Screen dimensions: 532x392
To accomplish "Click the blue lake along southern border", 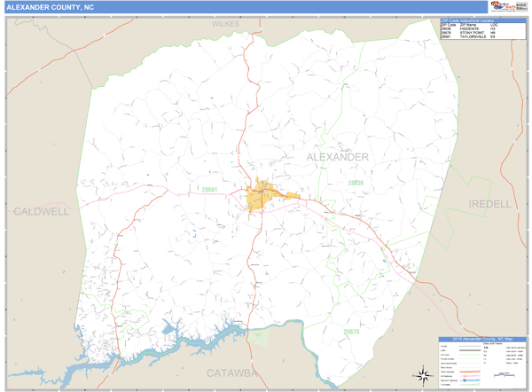I will (x=177, y=343).
